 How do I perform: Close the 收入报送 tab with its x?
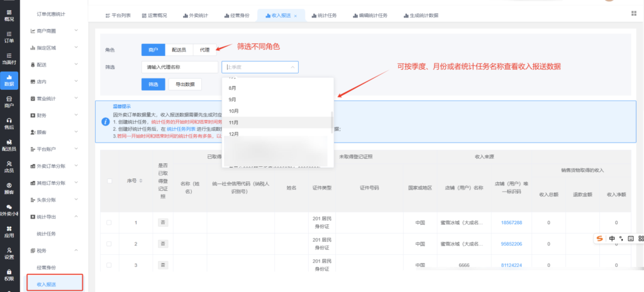[296, 14]
